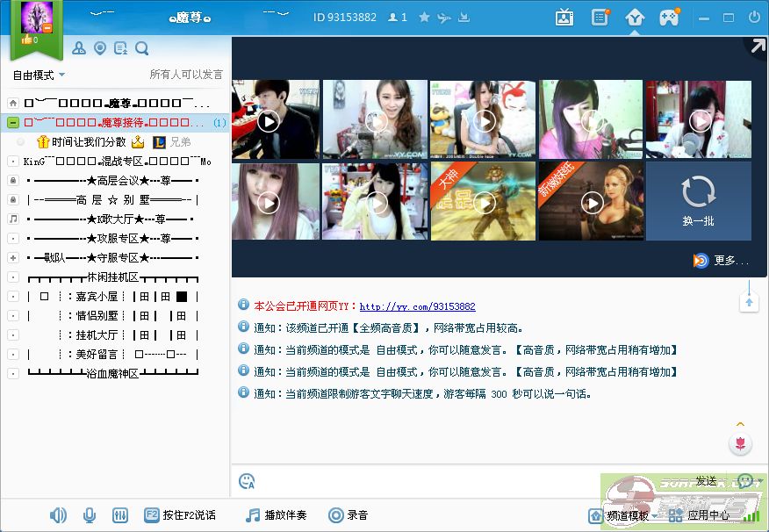Select the 高层☆别墅 channel
The image size is (769, 532).
tap(112, 199)
